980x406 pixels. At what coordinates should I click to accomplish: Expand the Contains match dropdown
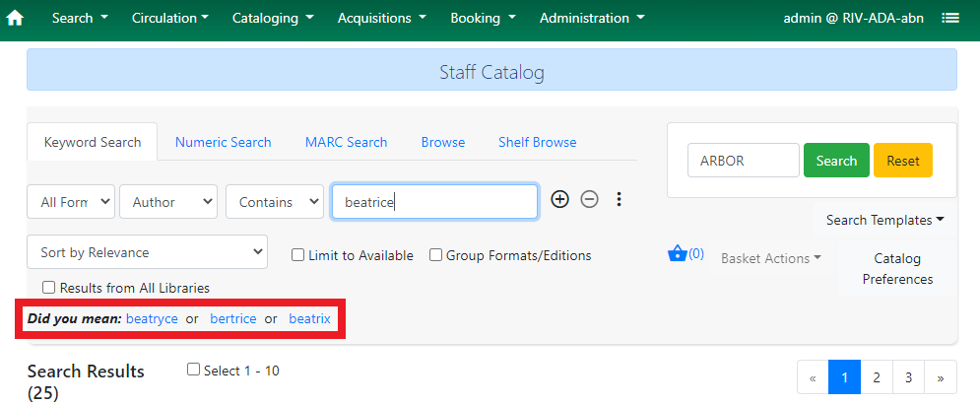[275, 201]
